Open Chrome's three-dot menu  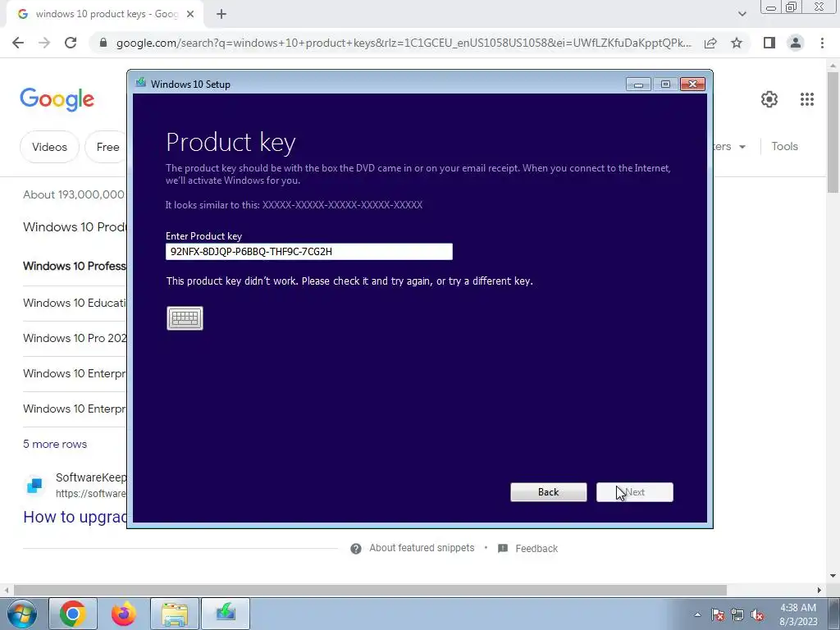coord(822,43)
